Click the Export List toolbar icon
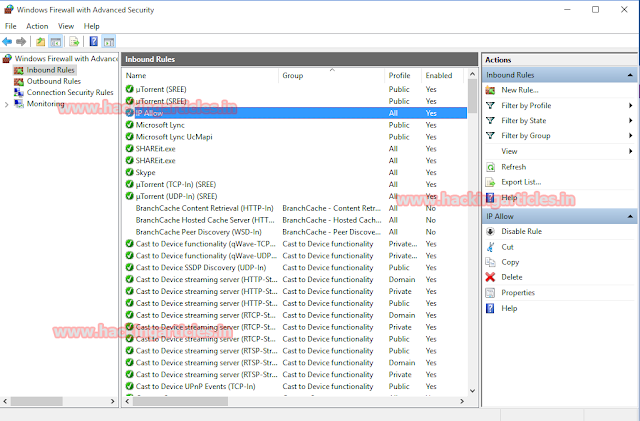640x421 pixels. tap(74, 41)
